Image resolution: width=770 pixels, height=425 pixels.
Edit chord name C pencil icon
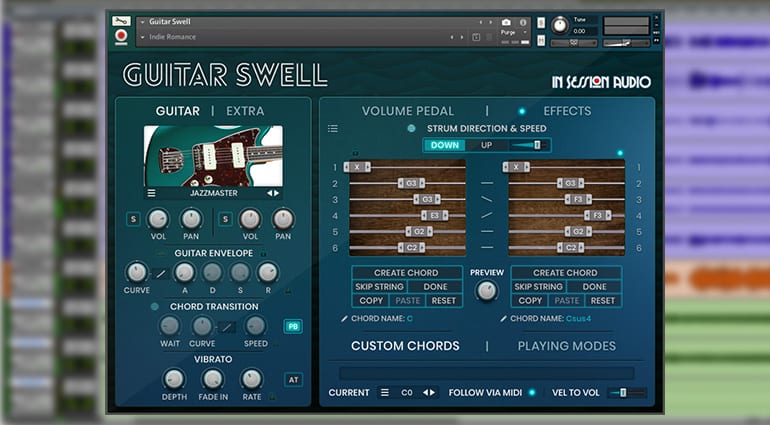344,319
